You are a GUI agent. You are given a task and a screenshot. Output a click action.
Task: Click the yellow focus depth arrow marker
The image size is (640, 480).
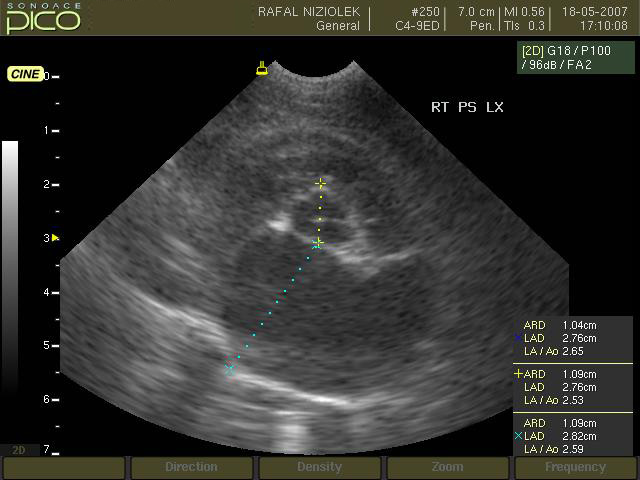56,238
